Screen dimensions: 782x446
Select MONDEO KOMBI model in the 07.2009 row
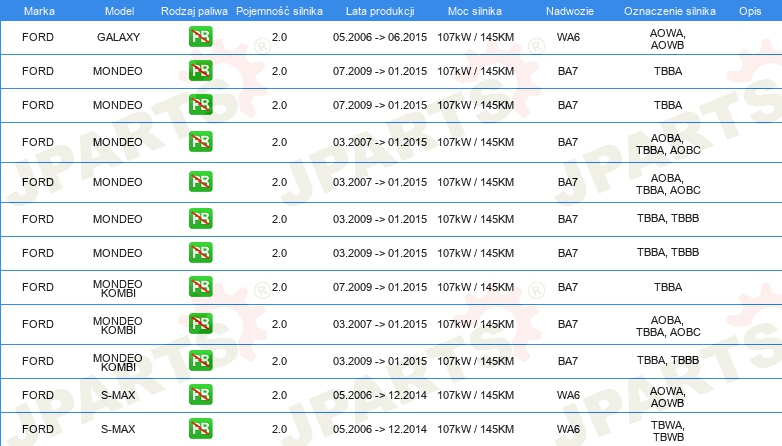pos(118,288)
